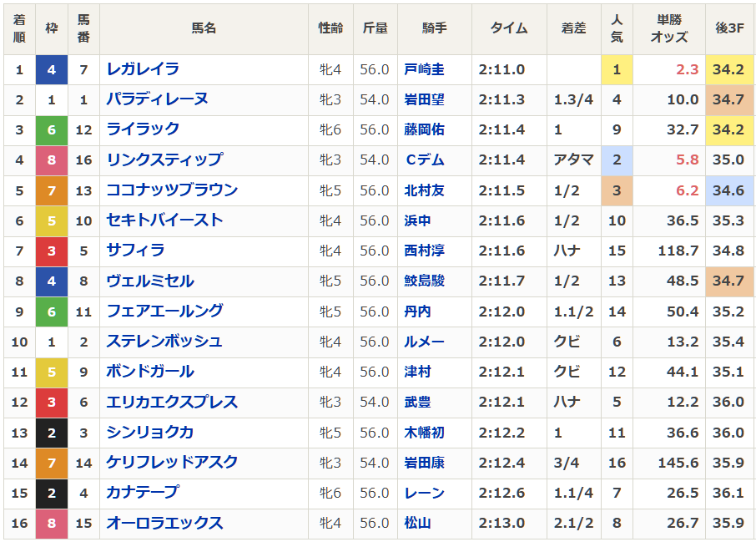Image resolution: width=756 pixels, height=542 pixels.
Task: Click the ライラック horse name
Action: tap(143, 129)
